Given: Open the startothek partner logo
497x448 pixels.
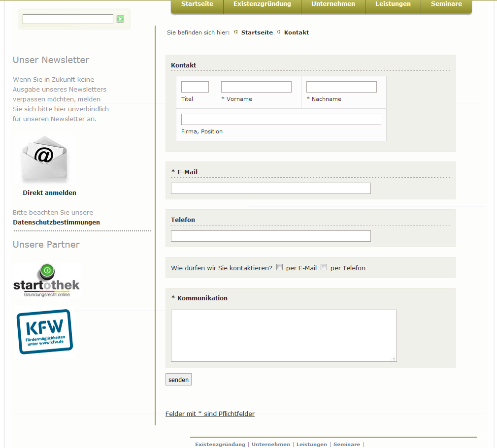Looking at the screenshot, I should tap(47, 280).
